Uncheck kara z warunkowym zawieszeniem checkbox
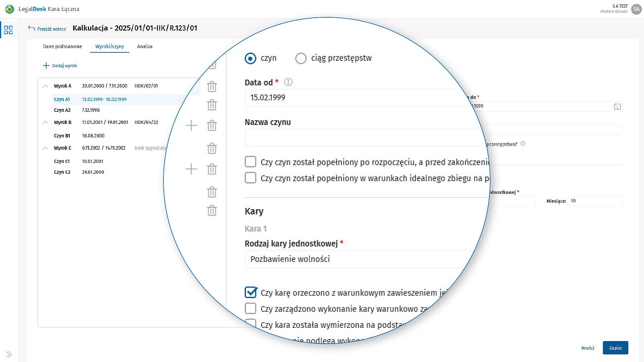The width and height of the screenshot is (644, 362). point(251,292)
